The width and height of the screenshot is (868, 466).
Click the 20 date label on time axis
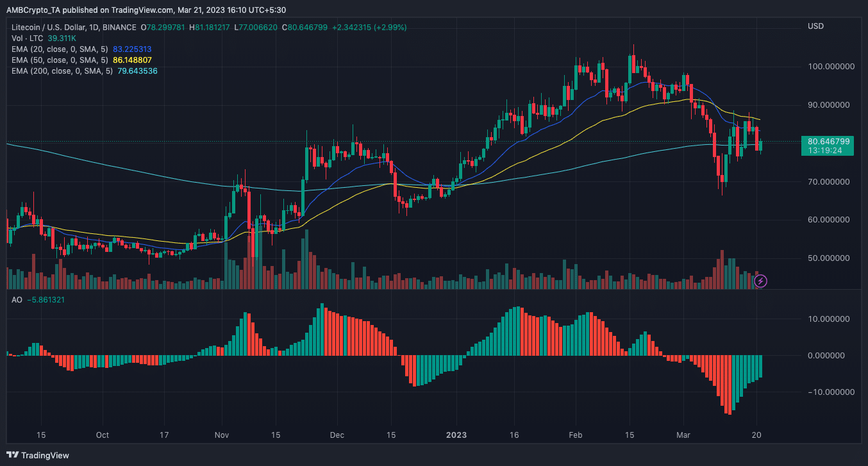pos(756,435)
